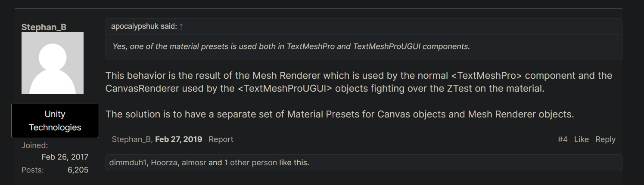View dimmduh1's profile from the likes list
The image size is (644, 185).
coord(128,163)
